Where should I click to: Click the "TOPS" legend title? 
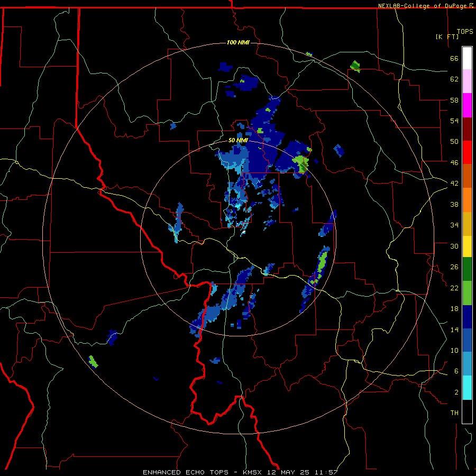465,31
